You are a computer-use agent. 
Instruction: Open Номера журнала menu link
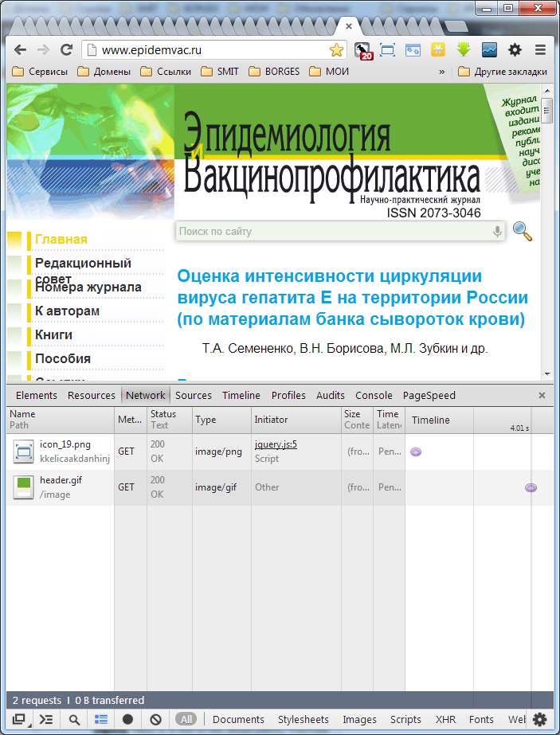[x=88, y=287]
